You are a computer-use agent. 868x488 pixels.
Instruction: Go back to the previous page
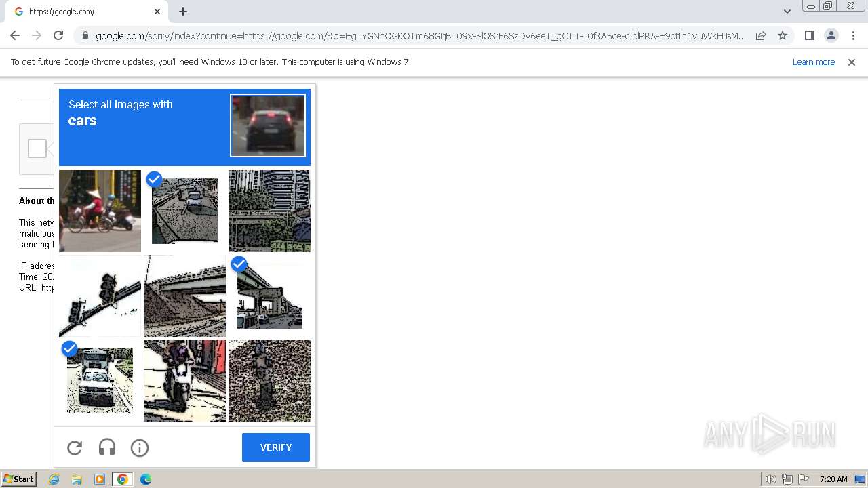click(15, 35)
